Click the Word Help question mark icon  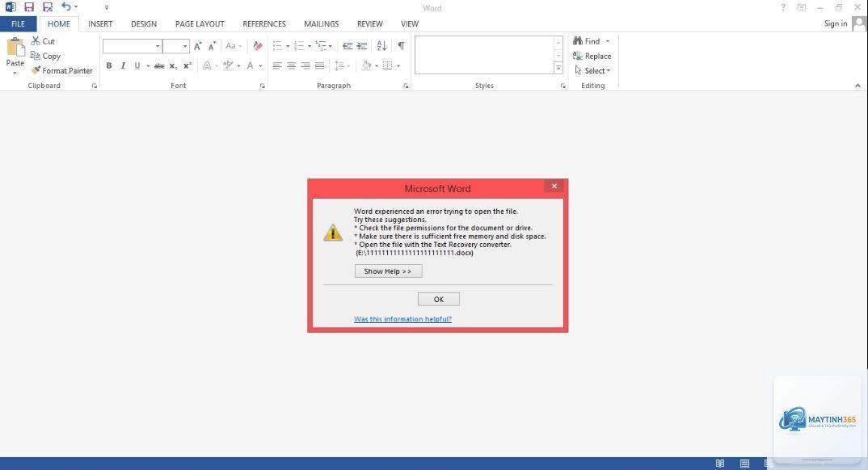tap(783, 7)
